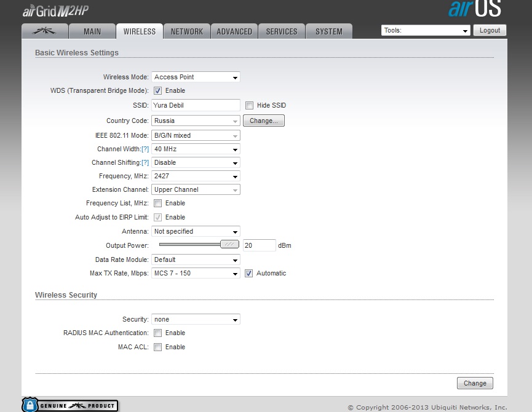Open the Channel Width help link

145,149
